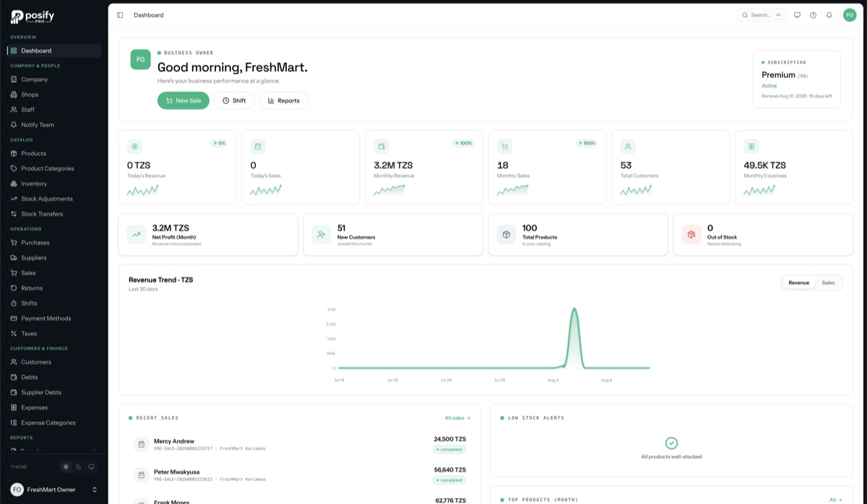The height and width of the screenshot is (504, 867).
Task: Open Returns in the sidebar
Action: pos(54,288)
